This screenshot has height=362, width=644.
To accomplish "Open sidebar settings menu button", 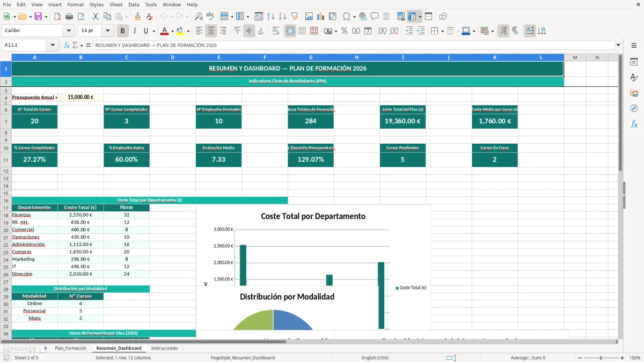I will pyautogui.click(x=634, y=47).
